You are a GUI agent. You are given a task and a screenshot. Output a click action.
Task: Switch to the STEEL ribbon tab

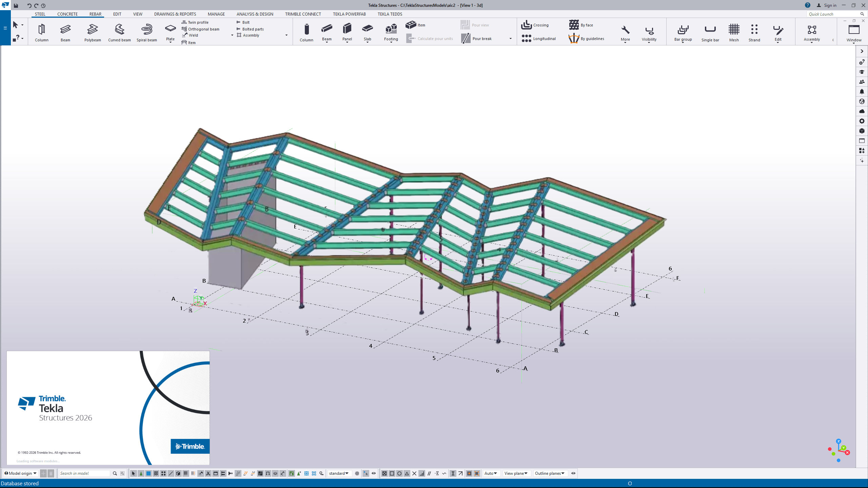pos(40,14)
